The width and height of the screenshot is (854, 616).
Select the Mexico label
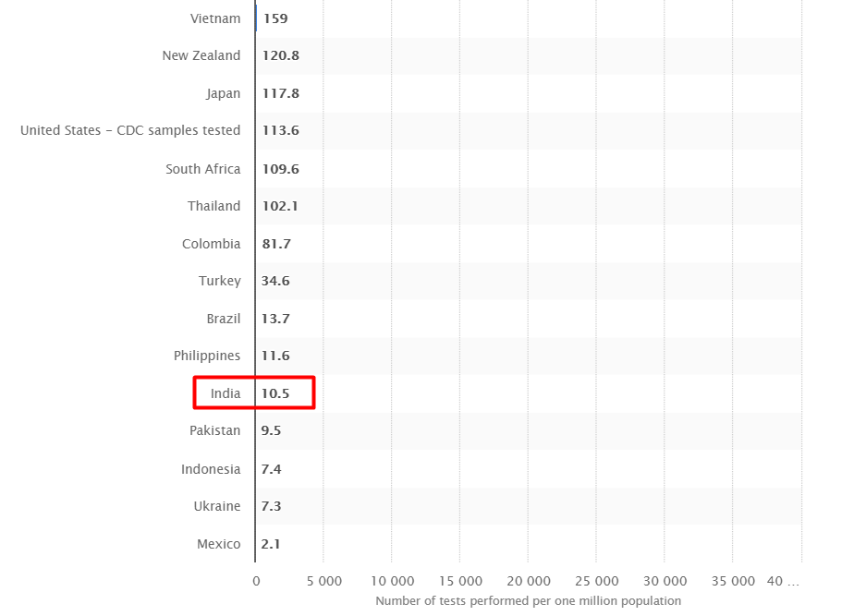pos(219,544)
